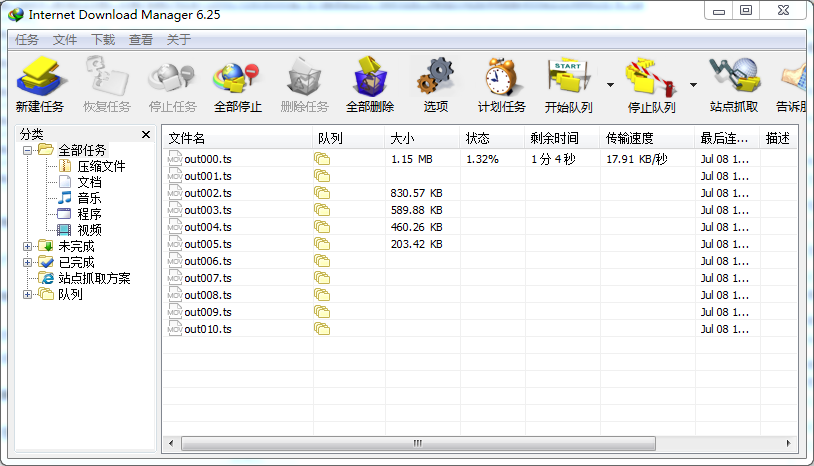Open the 停止队列 dropdown arrow
This screenshot has width=814, height=466.
pyautogui.click(x=693, y=85)
